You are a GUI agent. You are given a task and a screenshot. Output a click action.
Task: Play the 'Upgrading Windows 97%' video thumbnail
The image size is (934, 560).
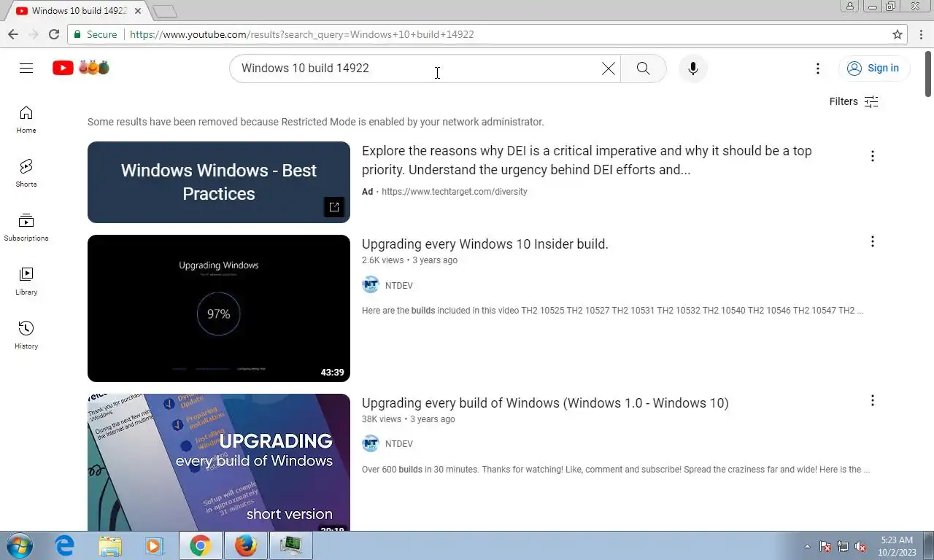point(219,308)
